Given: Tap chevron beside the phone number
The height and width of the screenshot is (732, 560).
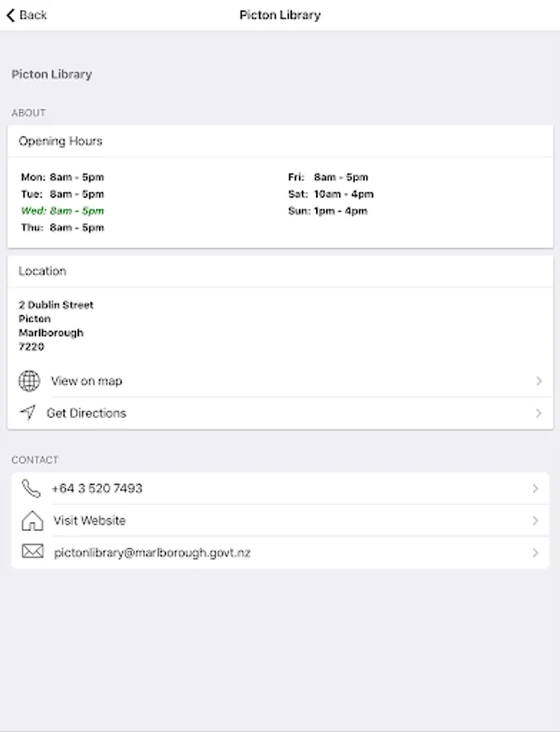Looking at the screenshot, I should coord(535,488).
